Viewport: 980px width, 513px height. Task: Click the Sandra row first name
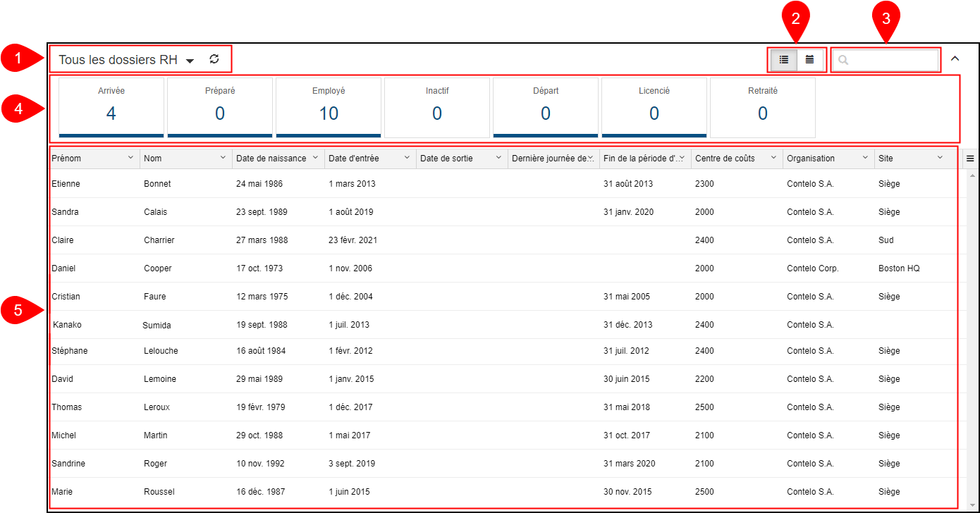[65, 212]
